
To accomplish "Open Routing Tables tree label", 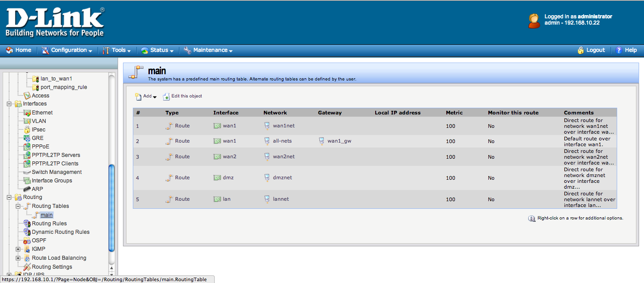I will (x=51, y=206).
